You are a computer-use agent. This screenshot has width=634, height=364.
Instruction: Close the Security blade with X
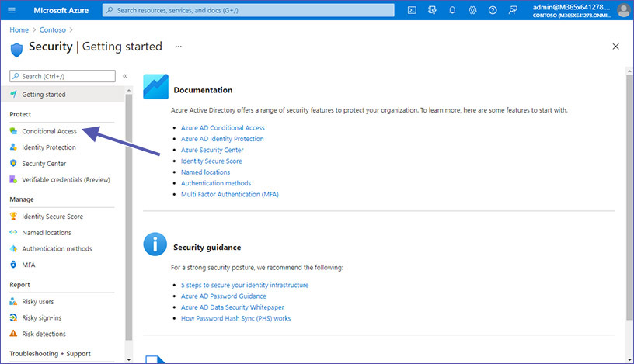[x=615, y=47]
